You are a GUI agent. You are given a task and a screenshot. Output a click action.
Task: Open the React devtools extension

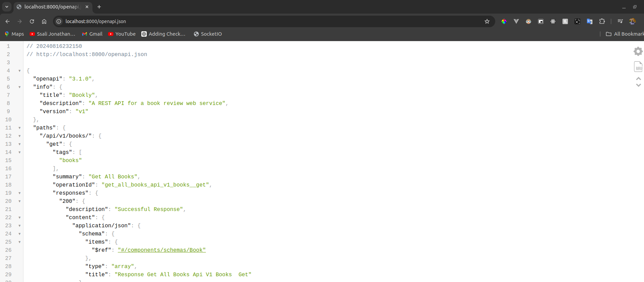(553, 21)
